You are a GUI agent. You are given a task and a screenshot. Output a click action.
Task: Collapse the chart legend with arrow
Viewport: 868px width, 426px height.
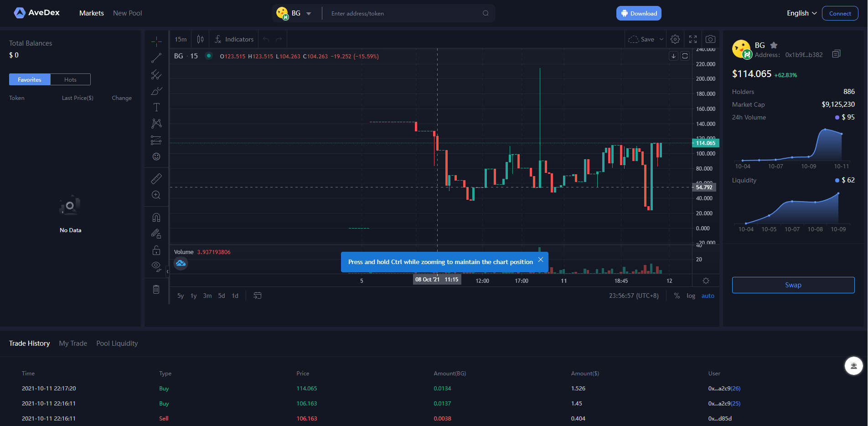click(x=674, y=56)
